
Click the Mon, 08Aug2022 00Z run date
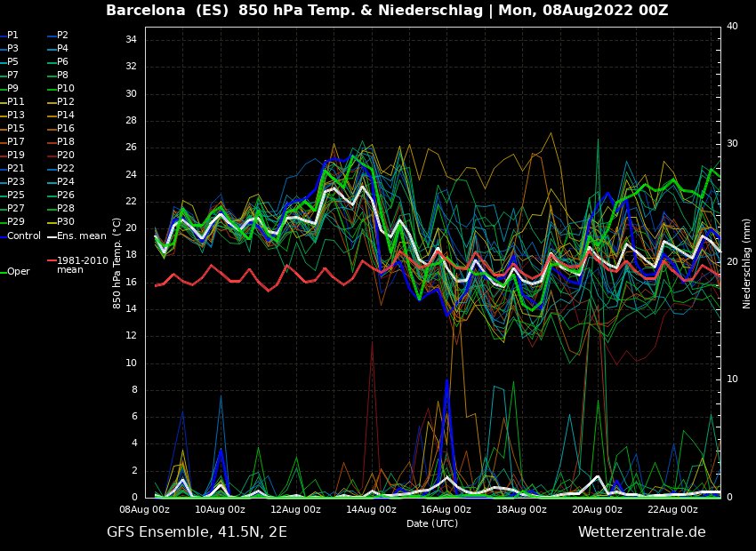583,11
